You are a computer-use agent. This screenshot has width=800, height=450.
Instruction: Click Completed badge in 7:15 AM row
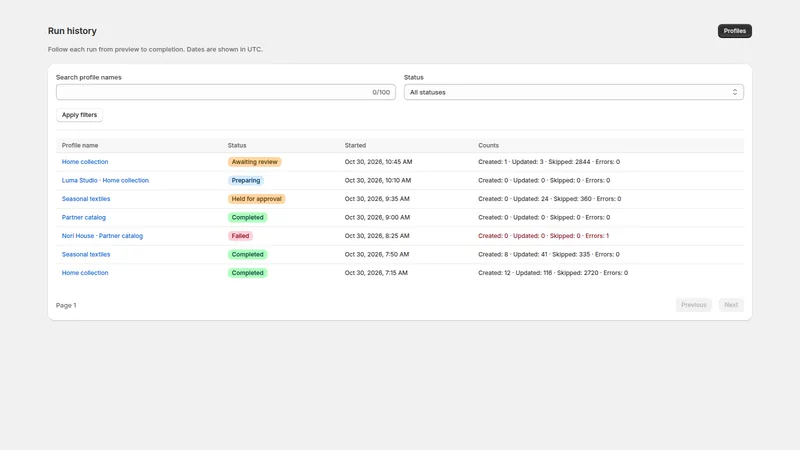247,273
